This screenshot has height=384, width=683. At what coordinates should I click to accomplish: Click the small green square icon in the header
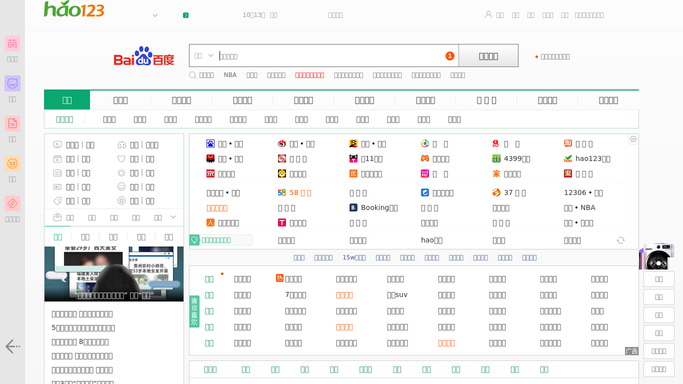click(186, 15)
